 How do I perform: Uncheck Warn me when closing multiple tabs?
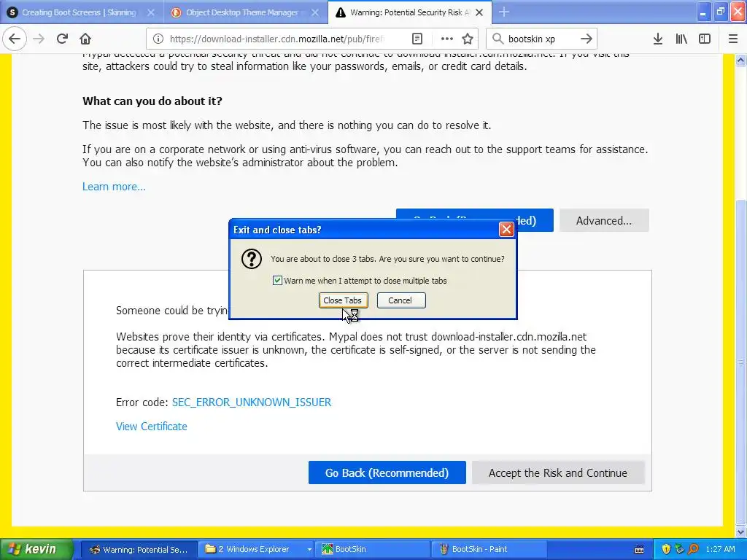(277, 281)
